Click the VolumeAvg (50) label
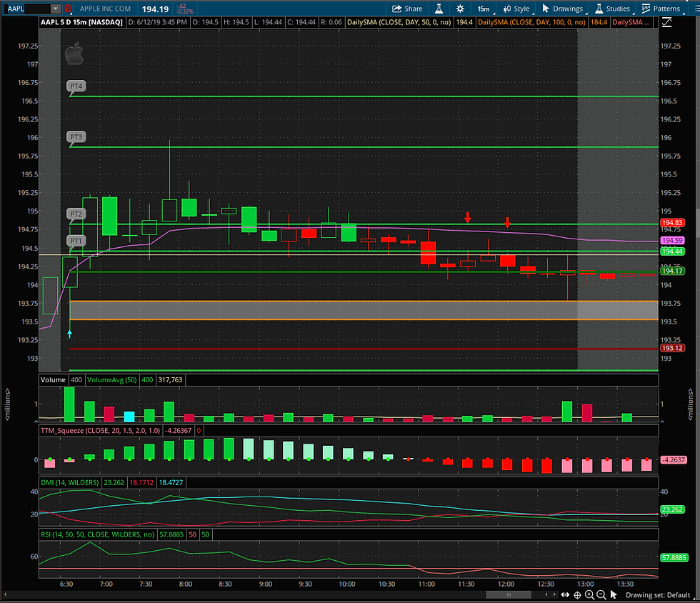 [112, 379]
